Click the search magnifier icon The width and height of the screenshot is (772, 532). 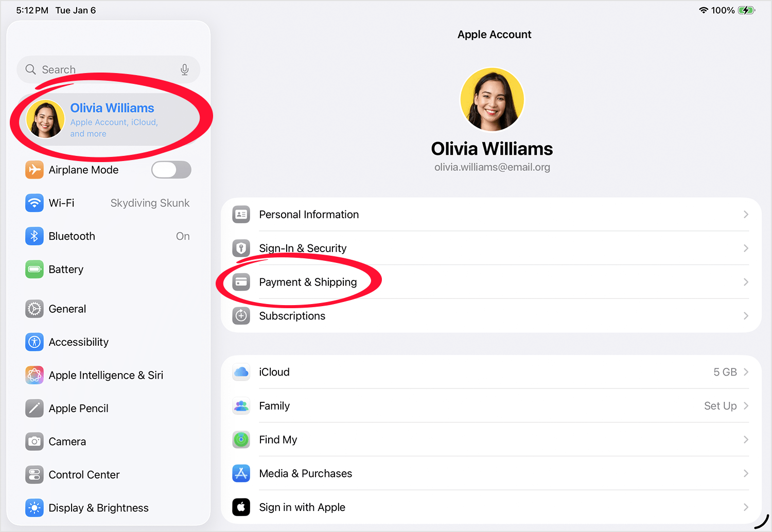pos(31,69)
